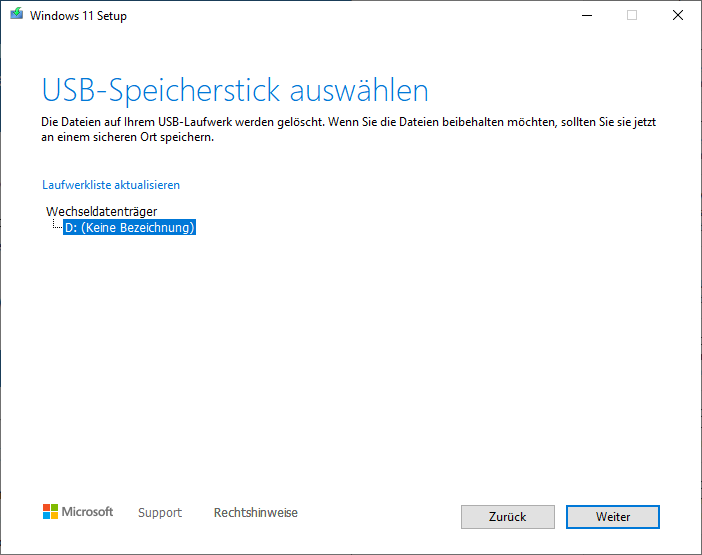Minimize the Windows 11 Setup window

585,15
